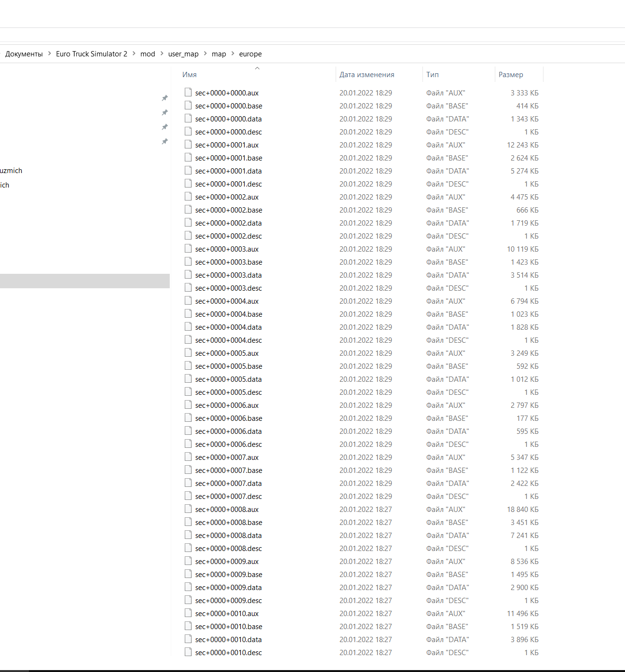Go to map folder in breadcrumb
Image resolution: width=625 pixels, height=672 pixels.
219,54
